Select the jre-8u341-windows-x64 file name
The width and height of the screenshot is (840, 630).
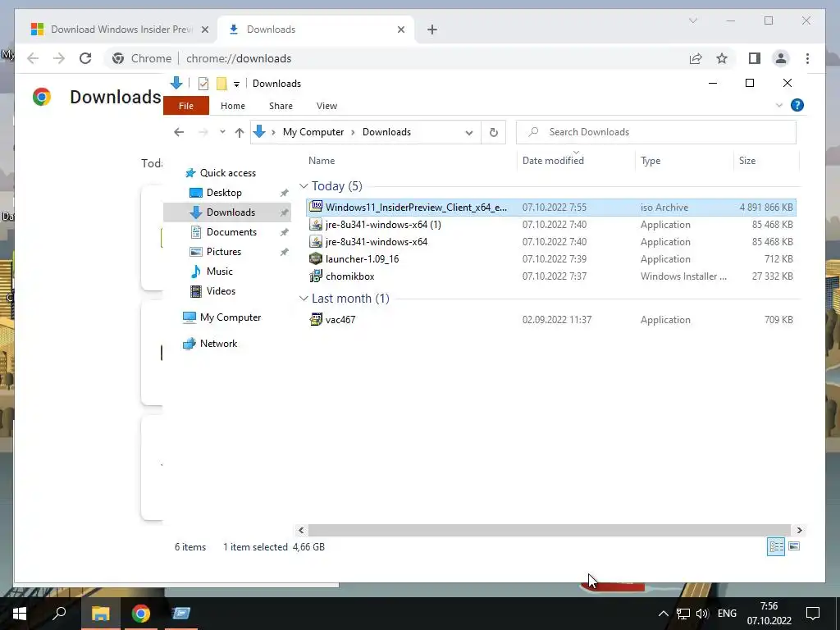click(377, 242)
